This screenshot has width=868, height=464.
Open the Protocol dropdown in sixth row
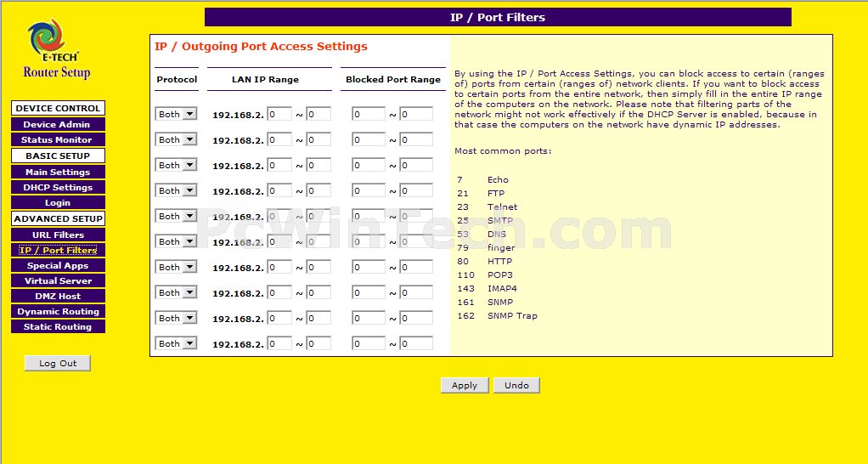click(176, 241)
